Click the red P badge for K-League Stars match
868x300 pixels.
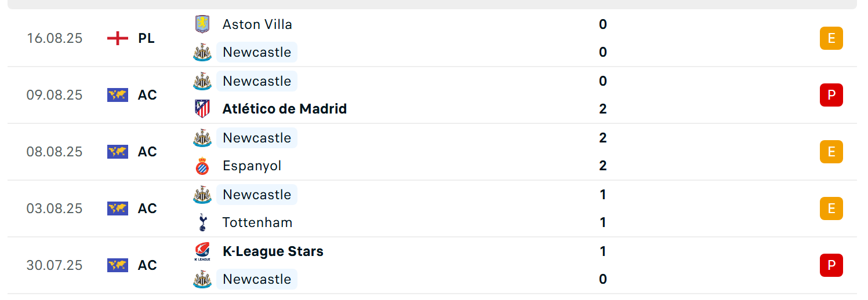click(831, 265)
